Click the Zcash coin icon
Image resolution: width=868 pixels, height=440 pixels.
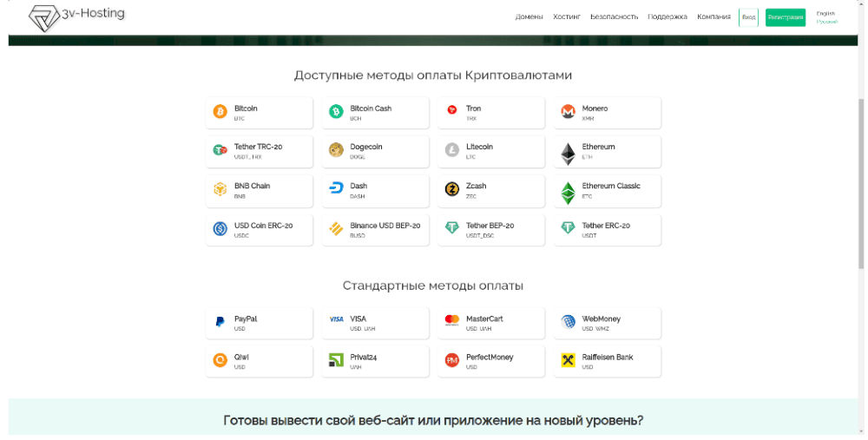click(x=452, y=189)
